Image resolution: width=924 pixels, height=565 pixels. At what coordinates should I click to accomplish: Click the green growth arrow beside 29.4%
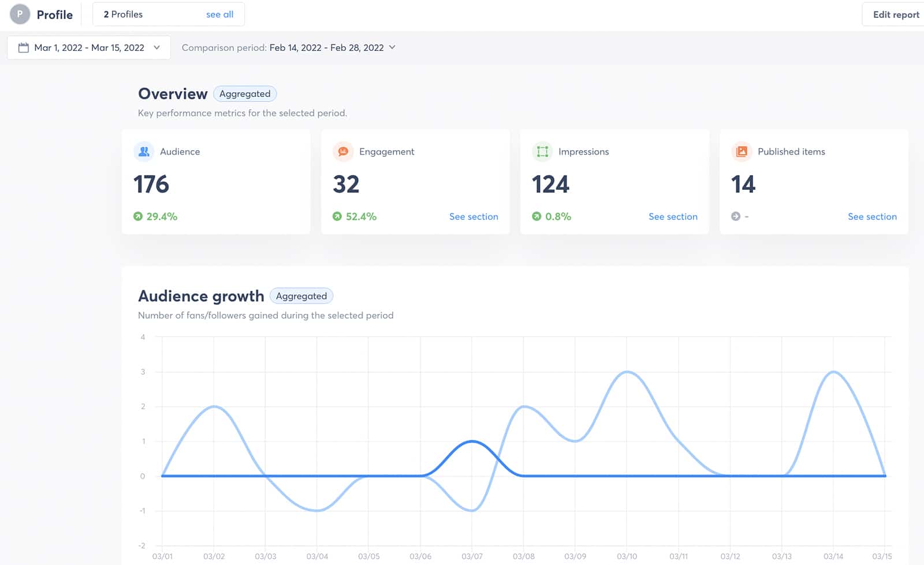pyautogui.click(x=136, y=216)
